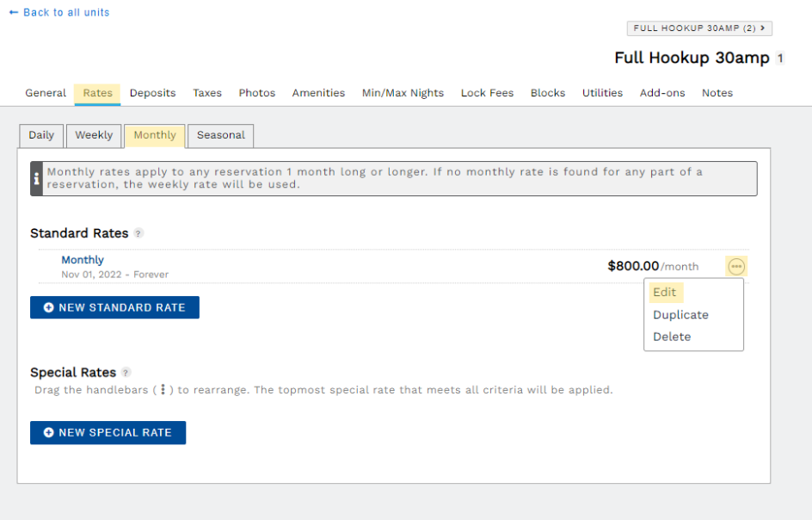Switch to the Daily rates tab
The height and width of the screenshot is (520, 812).
click(41, 135)
